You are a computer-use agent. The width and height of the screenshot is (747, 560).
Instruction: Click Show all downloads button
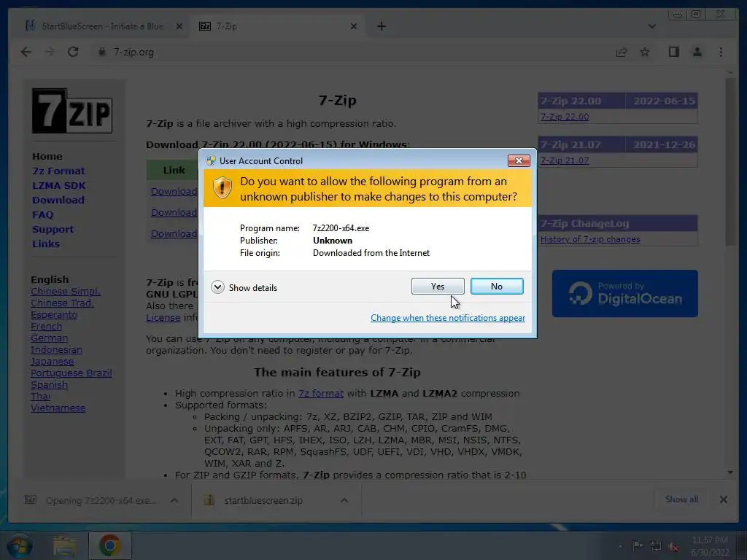click(x=682, y=499)
